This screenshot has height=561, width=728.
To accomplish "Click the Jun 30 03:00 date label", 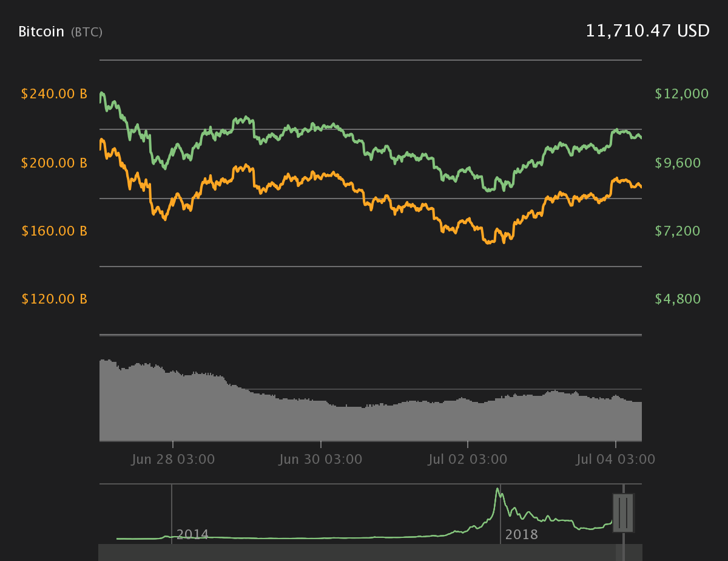I will tap(321, 459).
